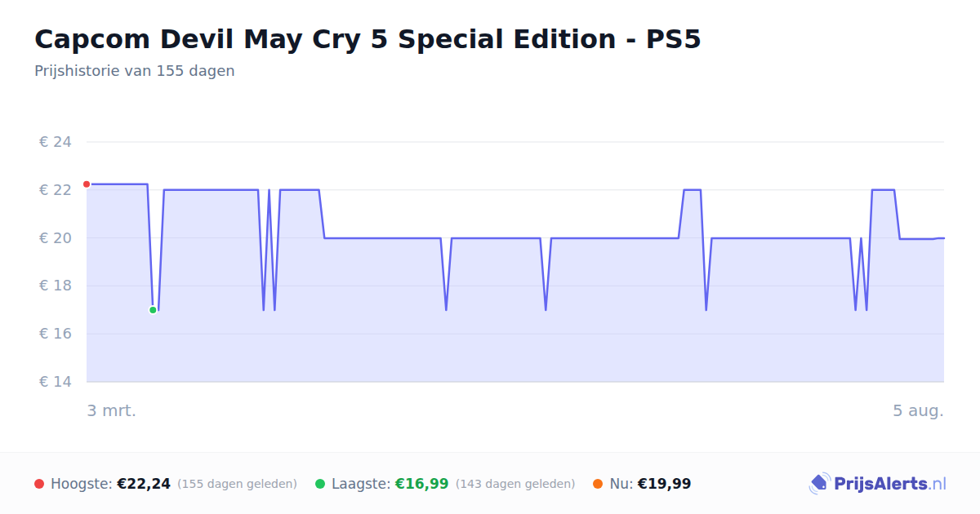980x514 pixels.
Task: Click the red highest price dot on chart
Action: pyautogui.click(x=87, y=184)
